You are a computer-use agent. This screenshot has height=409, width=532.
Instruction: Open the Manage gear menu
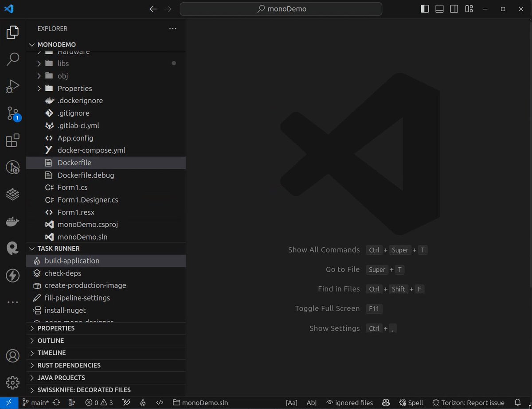tap(13, 382)
